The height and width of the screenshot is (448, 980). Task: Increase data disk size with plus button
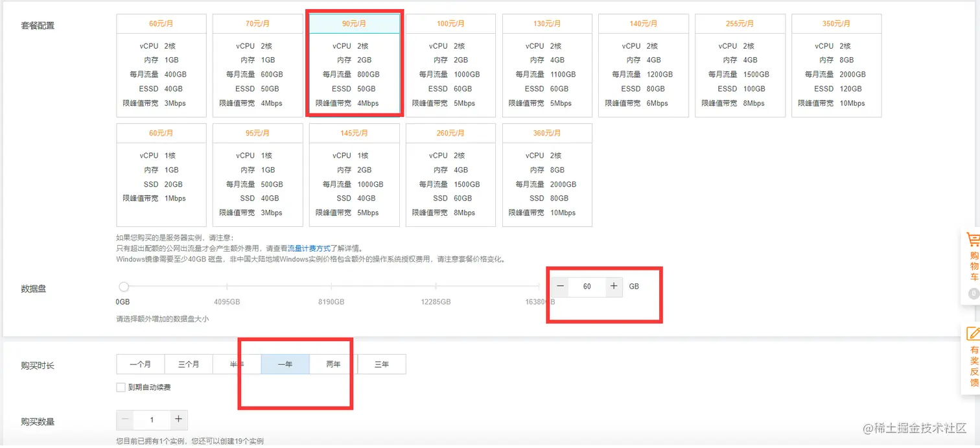614,287
